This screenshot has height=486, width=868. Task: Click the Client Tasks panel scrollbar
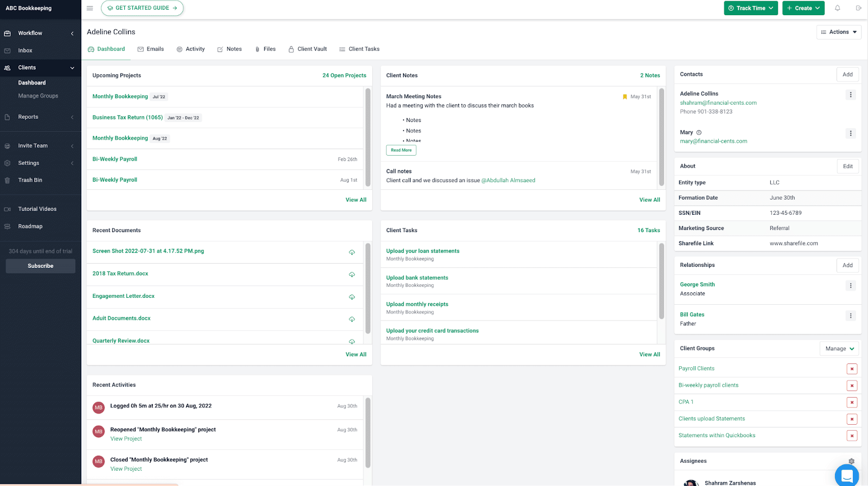pyautogui.click(x=661, y=281)
